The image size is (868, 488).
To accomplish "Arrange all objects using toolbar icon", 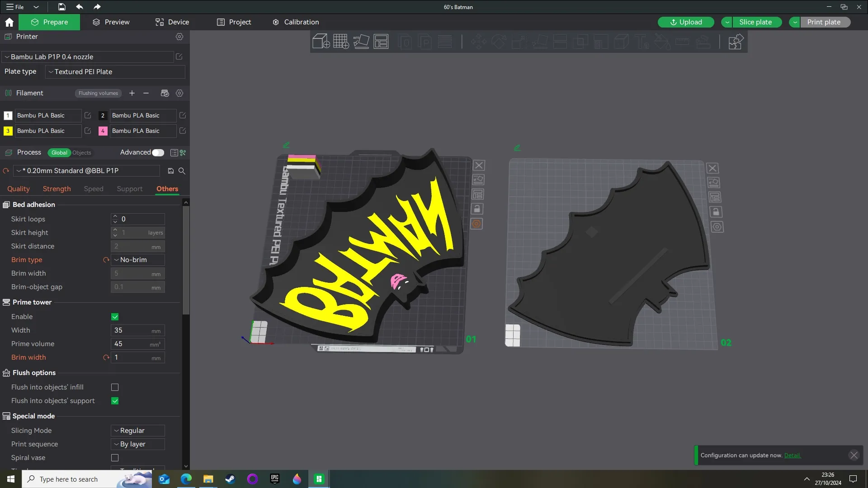I will pyautogui.click(x=381, y=42).
